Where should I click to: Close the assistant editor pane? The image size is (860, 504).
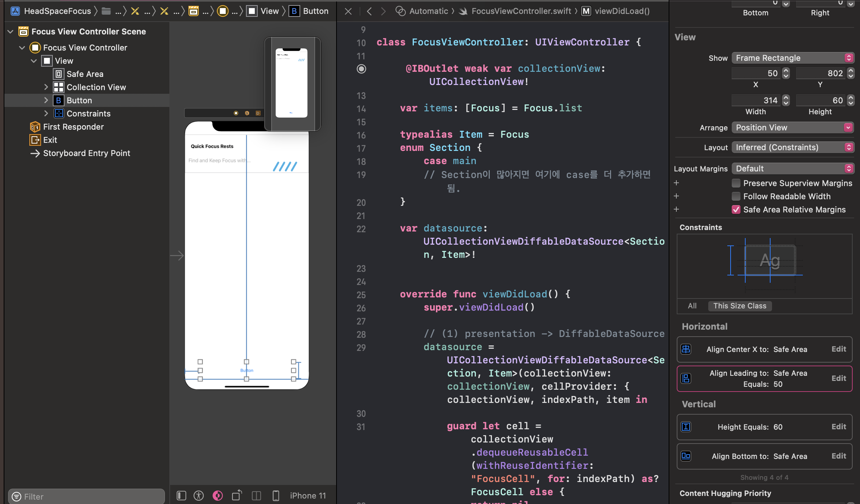[x=348, y=11]
